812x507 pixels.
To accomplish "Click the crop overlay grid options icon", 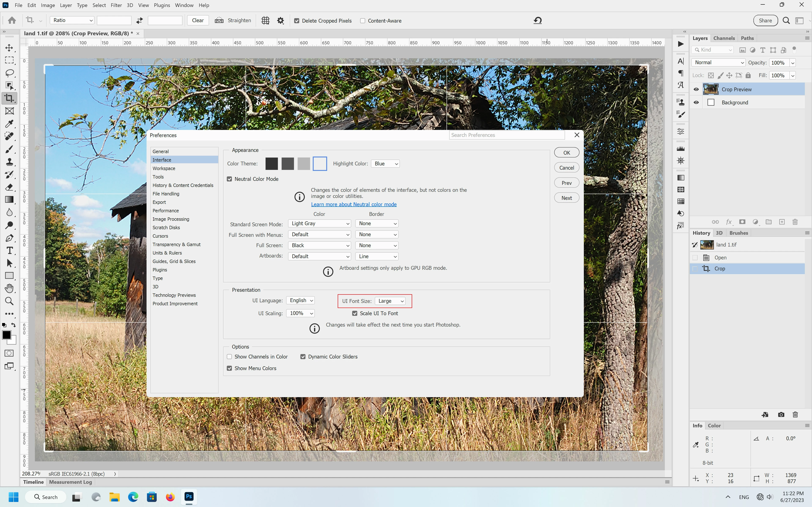I will [x=265, y=20].
